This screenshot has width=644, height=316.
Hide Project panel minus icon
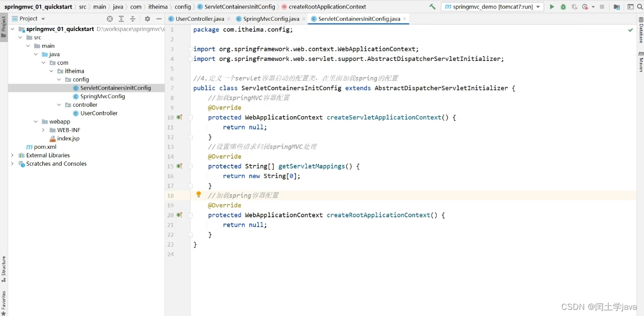pos(159,19)
